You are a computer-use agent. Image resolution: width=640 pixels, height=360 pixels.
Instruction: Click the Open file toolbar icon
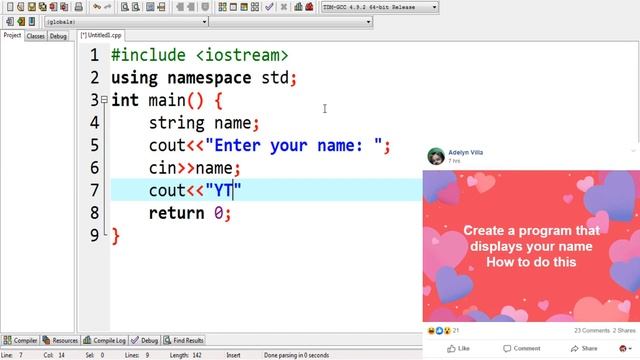click(x=20, y=7)
